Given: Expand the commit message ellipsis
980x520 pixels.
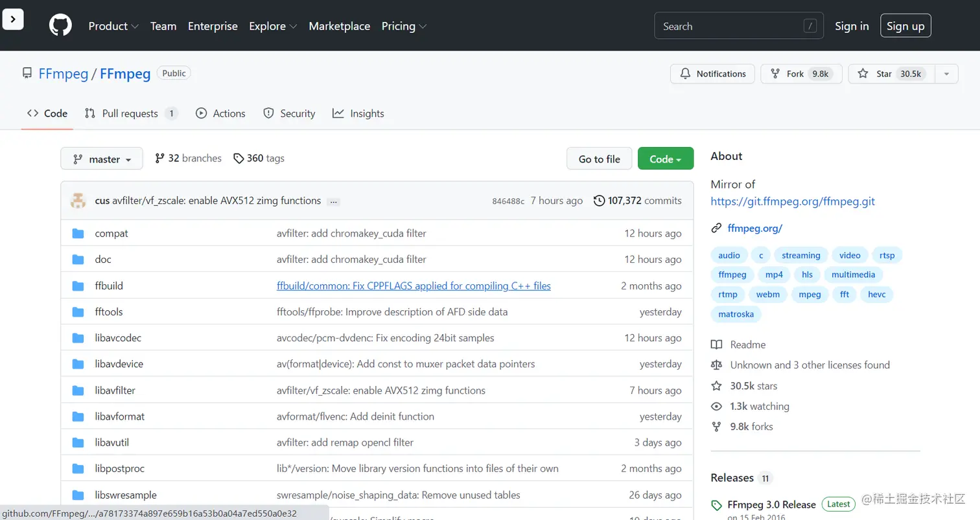Looking at the screenshot, I should pyautogui.click(x=334, y=201).
